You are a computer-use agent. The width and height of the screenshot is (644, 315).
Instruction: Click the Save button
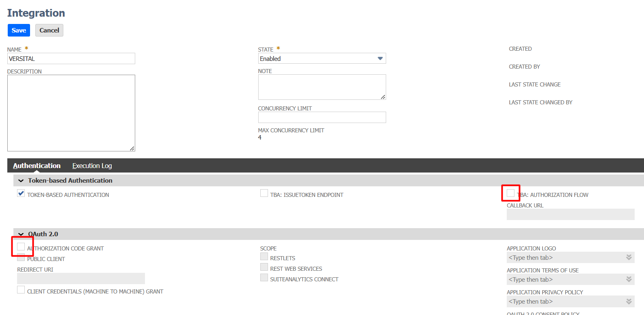19,30
